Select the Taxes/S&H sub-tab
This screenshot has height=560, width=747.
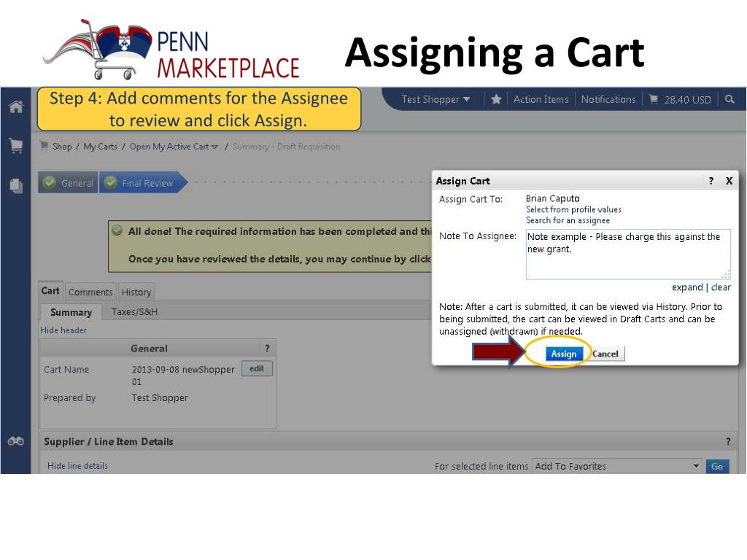click(x=134, y=312)
